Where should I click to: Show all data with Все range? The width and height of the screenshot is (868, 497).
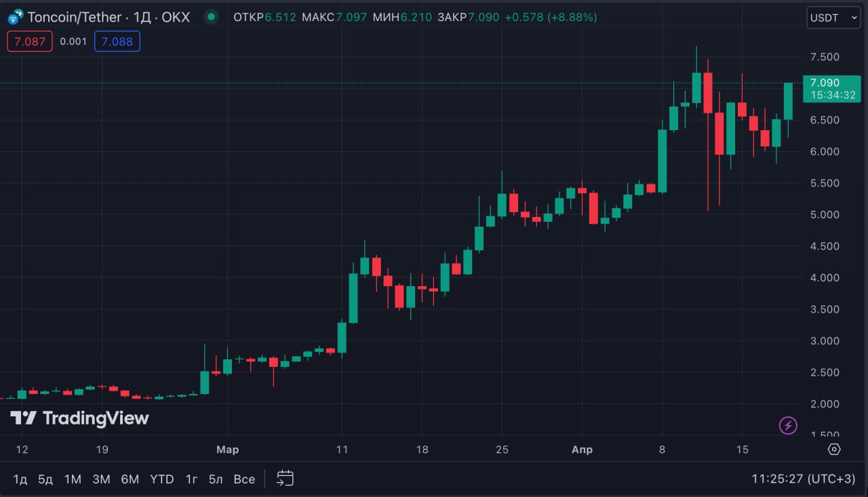(x=244, y=479)
